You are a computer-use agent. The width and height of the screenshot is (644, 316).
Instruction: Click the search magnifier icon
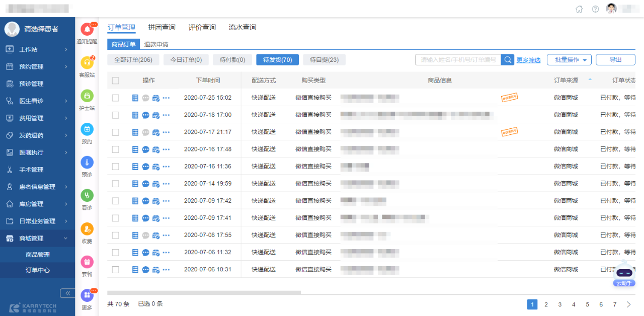[508, 60]
